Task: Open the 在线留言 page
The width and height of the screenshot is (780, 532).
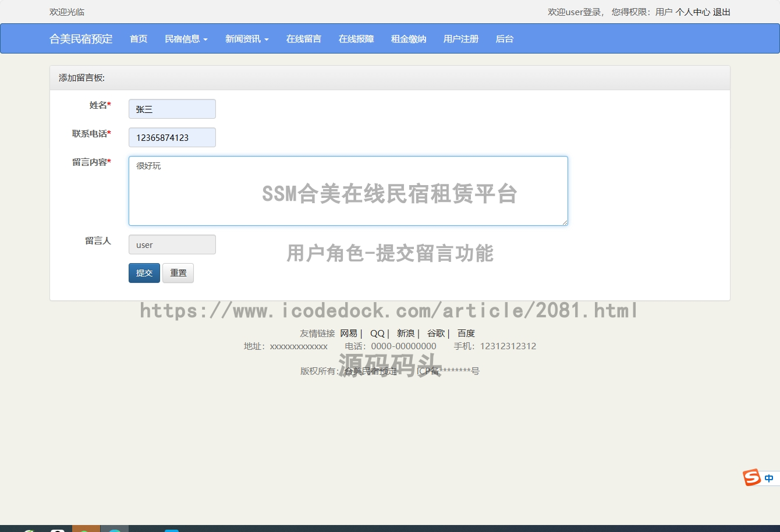Action: (304, 39)
